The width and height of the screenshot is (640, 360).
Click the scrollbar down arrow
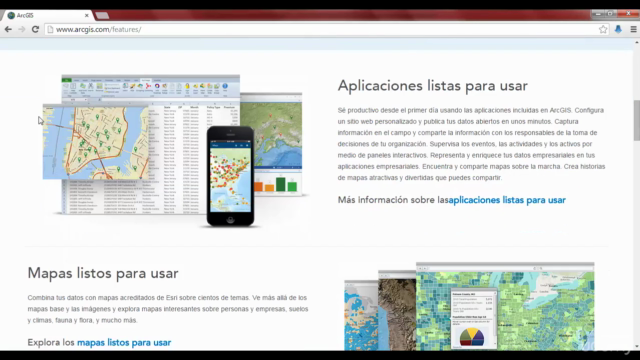636,347
